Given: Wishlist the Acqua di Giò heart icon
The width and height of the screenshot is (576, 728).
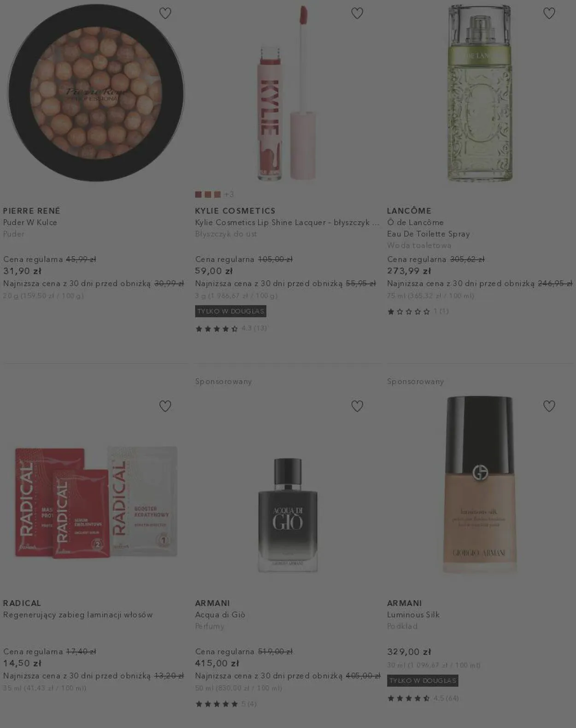Looking at the screenshot, I should click(x=357, y=406).
